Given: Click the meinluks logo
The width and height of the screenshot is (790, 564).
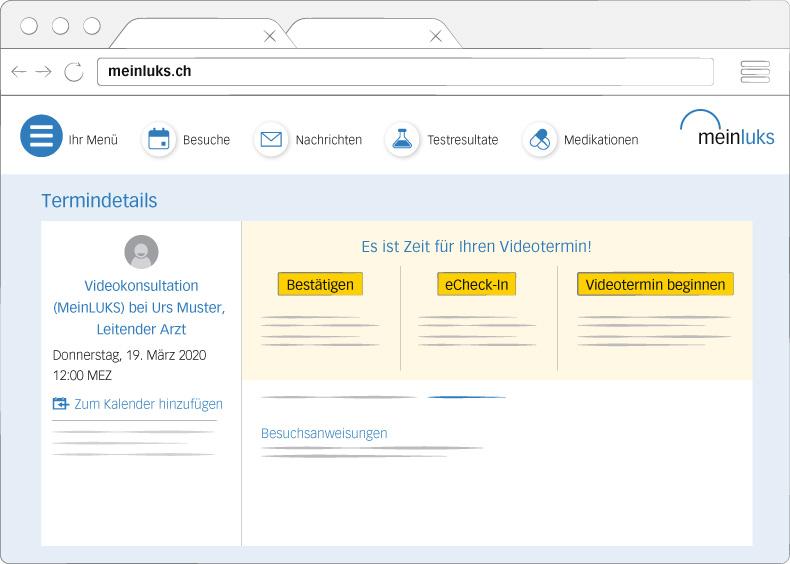Looking at the screenshot, I should tap(728, 129).
